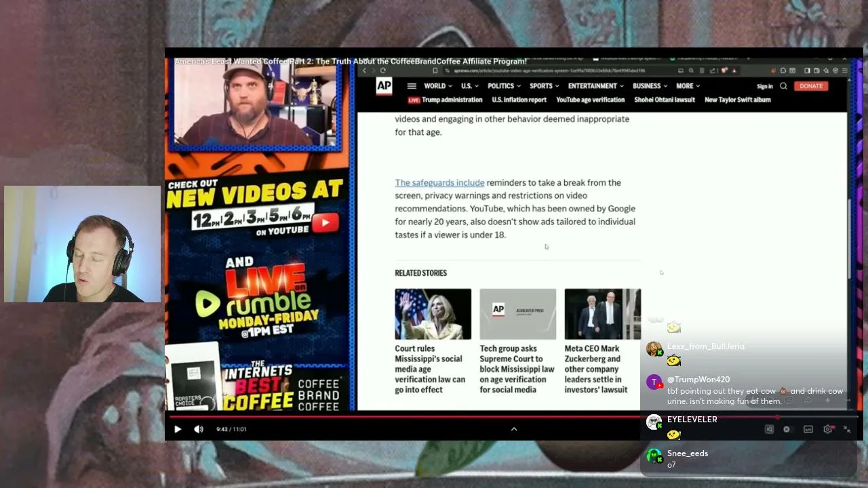Click the RELATED STORIES heading
Viewport: 868px width, 488px height.
pos(421,273)
